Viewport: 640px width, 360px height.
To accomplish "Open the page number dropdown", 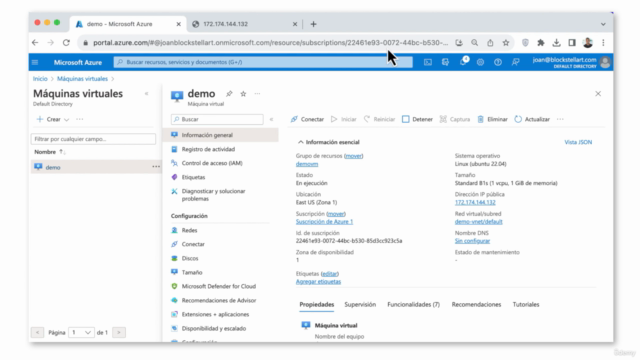I will [81, 333].
